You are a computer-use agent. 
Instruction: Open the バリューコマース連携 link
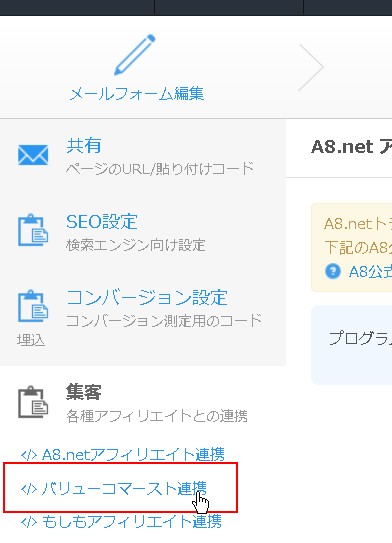(x=124, y=489)
